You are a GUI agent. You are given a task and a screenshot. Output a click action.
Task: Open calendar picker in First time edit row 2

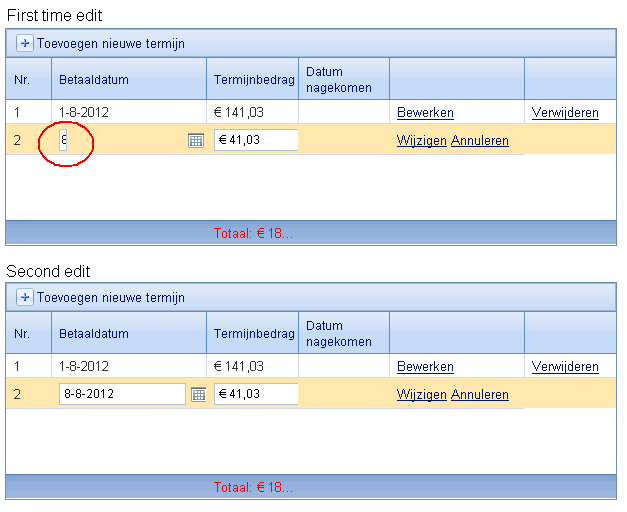(196, 140)
